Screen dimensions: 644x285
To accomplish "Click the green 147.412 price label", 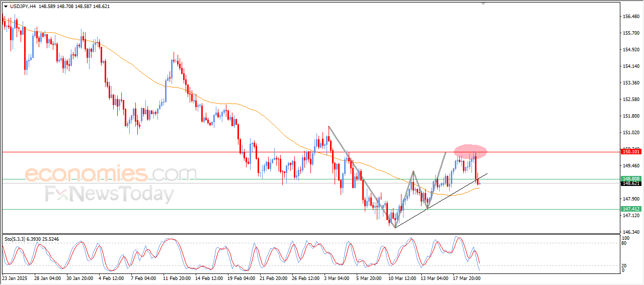I will pos(631,209).
